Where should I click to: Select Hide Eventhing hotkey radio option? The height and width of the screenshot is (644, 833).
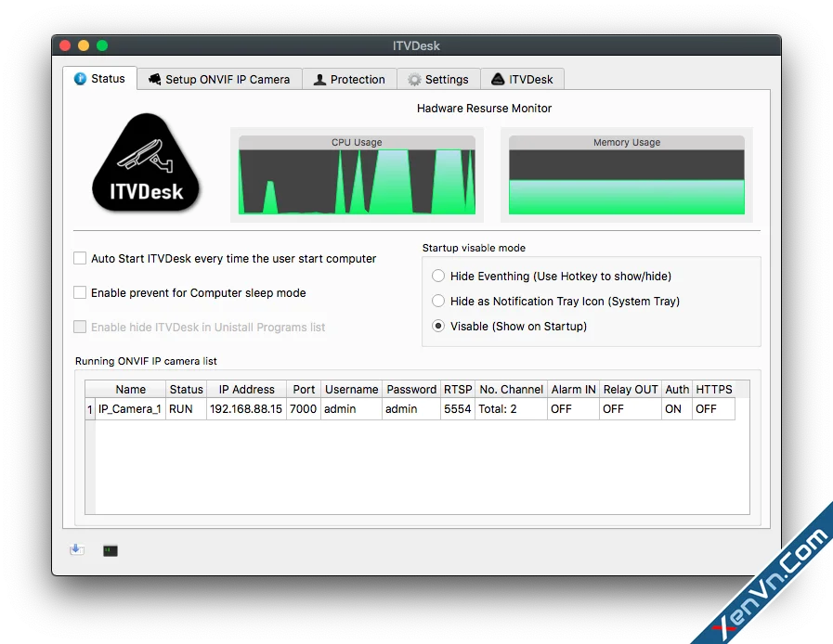tap(438, 276)
